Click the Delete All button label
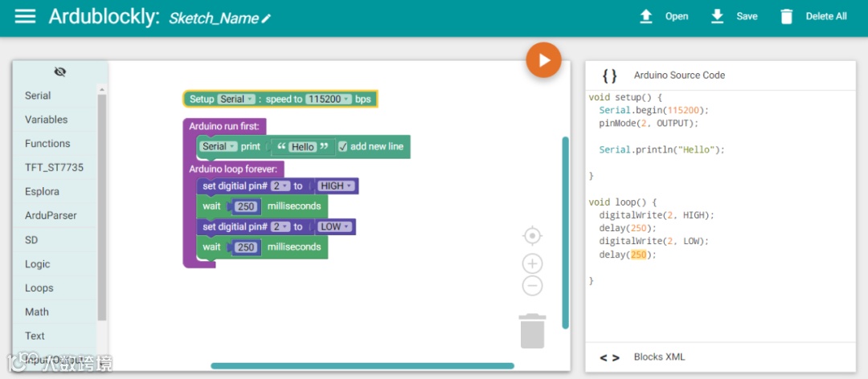This screenshot has width=868, height=379. click(826, 17)
